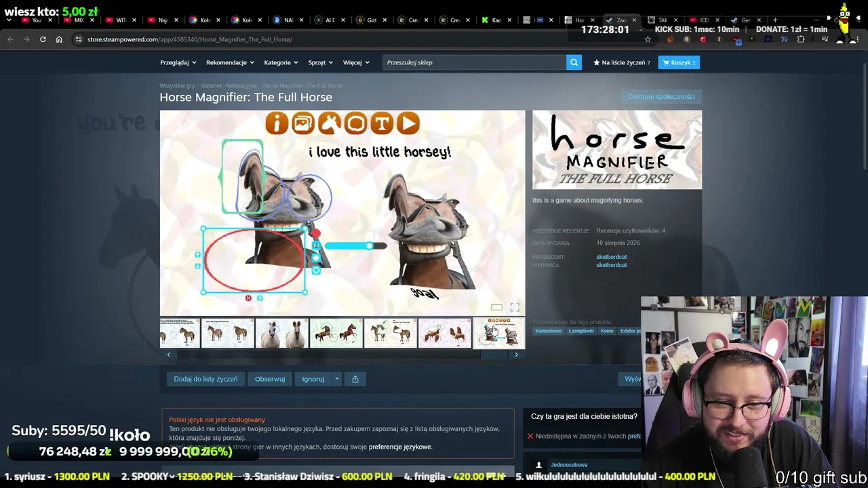Viewport: 868px width, 488px height.
Task: Select the rearing horses thumbnail with green background
Action: click(336, 333)
